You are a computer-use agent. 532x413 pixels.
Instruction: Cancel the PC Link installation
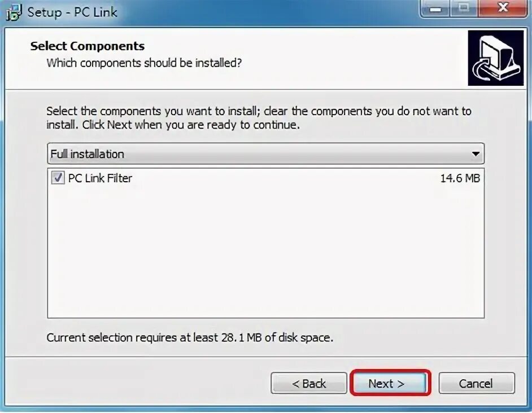476,383
